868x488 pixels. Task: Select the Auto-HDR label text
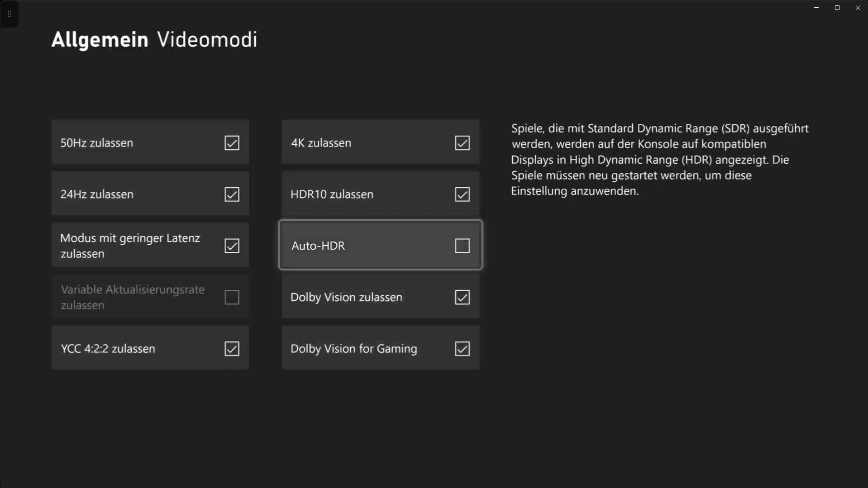(x=318, y=246)
